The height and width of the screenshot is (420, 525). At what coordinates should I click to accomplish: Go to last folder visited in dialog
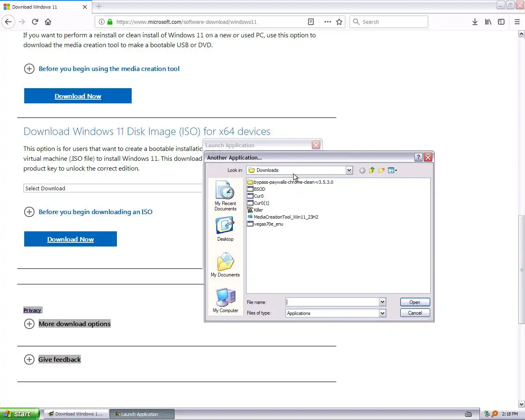[x=362, y=170]
